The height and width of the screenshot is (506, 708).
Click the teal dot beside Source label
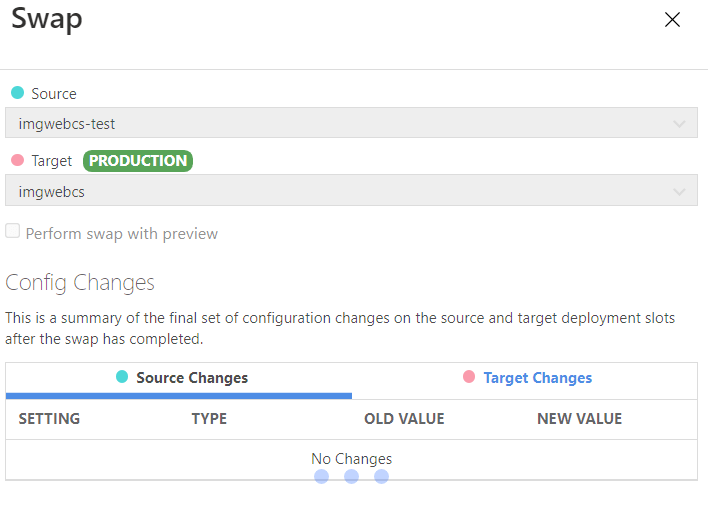[x=17, y=93]
